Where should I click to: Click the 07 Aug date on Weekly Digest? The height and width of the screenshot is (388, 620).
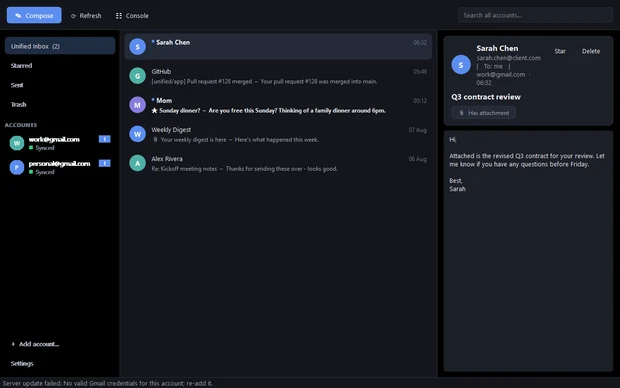point(418,130)
